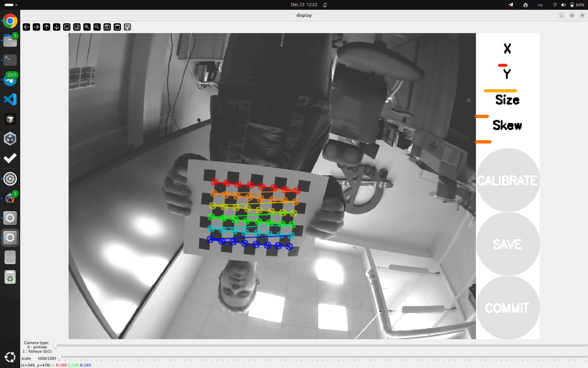588x368 pixels.
Task: Pan the image up using the toolbar arrow
Action: coord(46,27)
